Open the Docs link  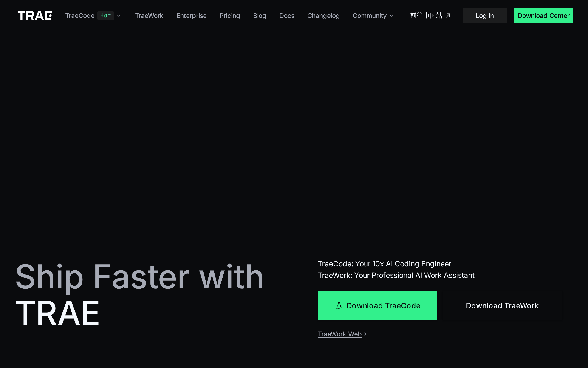pos(287,16)
